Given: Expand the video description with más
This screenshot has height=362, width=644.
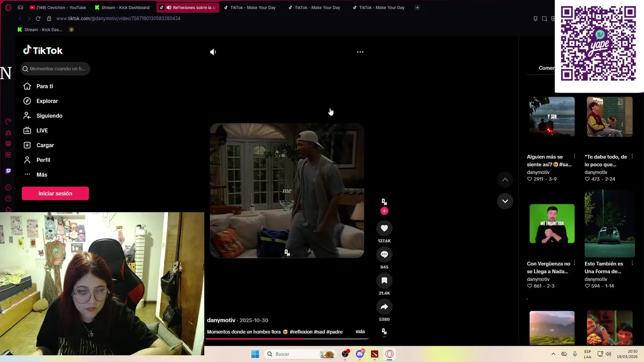Looking at the screenshot, I should [x=360, y=332].
